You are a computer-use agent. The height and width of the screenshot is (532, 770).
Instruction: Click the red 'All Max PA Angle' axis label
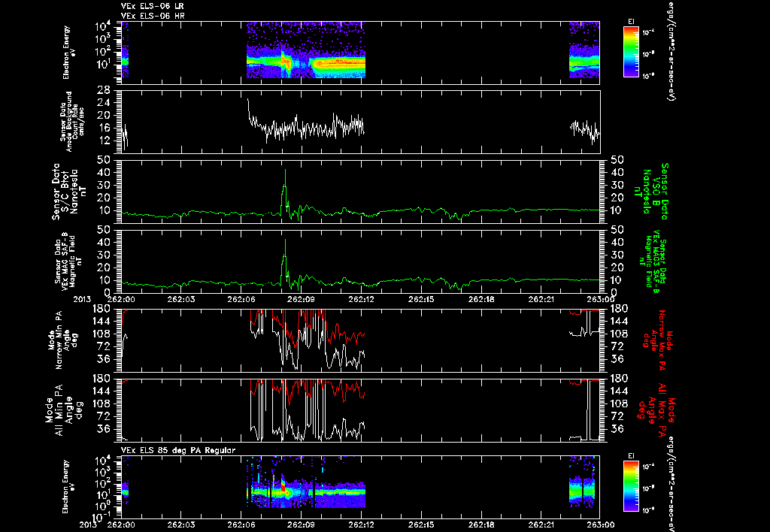(657, 410)
